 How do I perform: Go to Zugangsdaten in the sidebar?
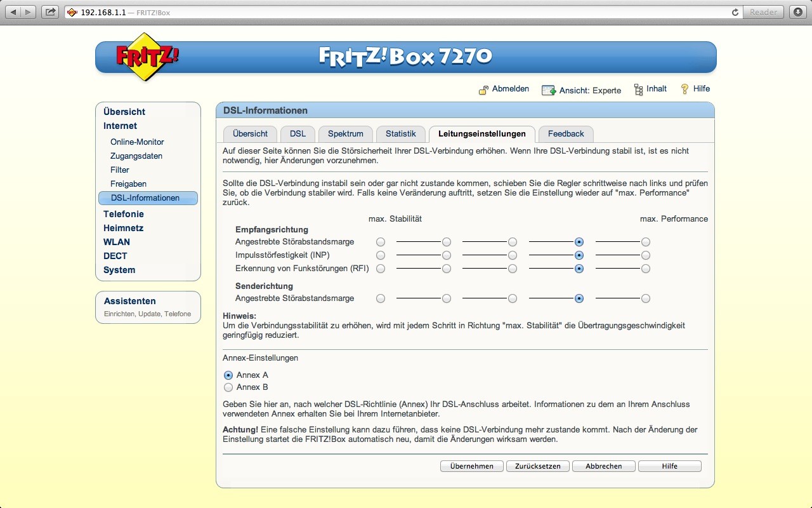click(x=136, y=156)
